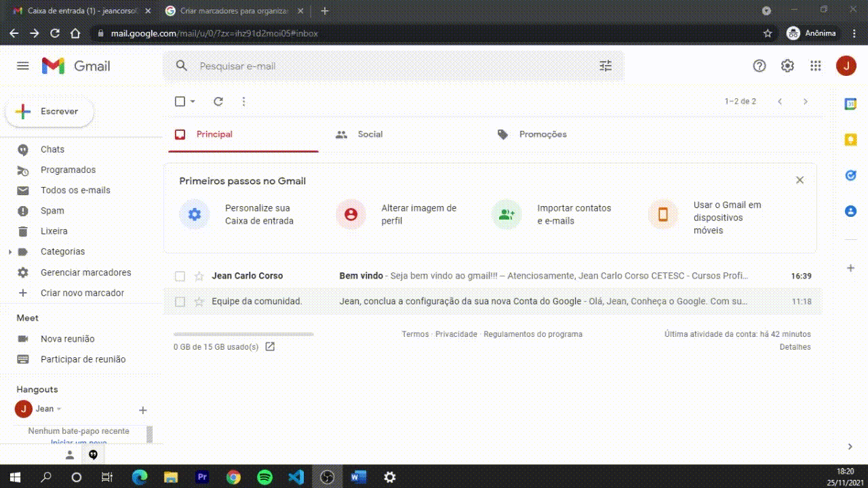Select the Jean Carlo Corso email checkbox
The width and height of the screenshot is (868, 488).
180,276
